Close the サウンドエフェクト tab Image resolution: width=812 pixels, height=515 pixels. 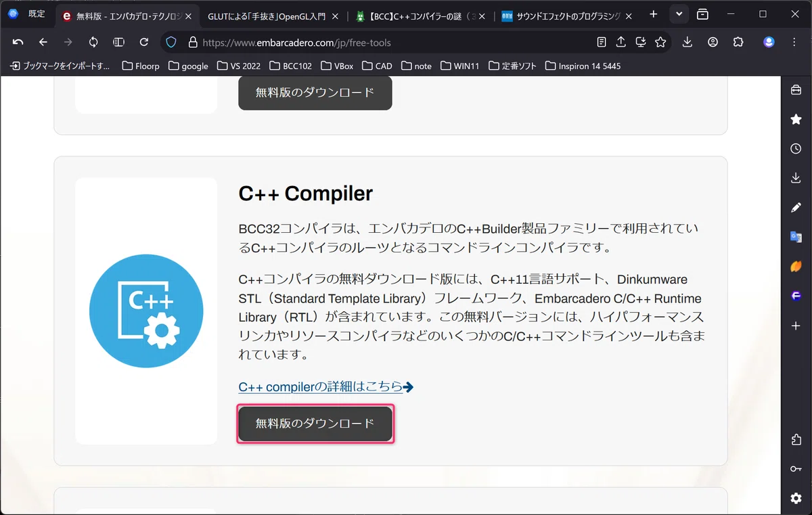(x=628, y=16)
